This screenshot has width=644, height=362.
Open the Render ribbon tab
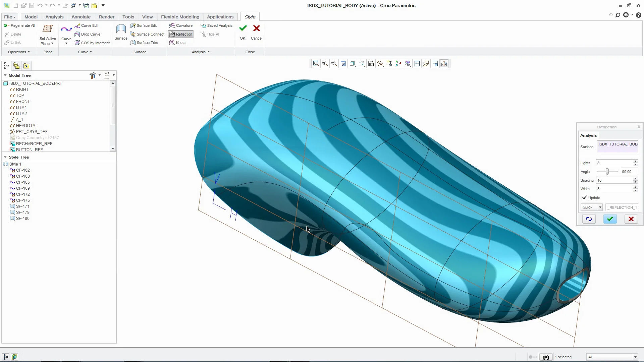[106, 17]
